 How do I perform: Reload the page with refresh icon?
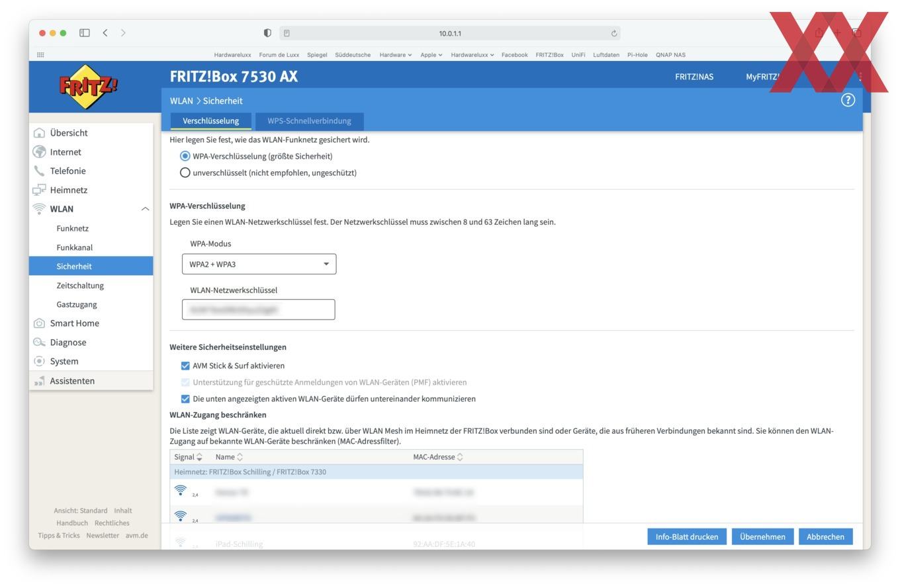coord(614,33)
